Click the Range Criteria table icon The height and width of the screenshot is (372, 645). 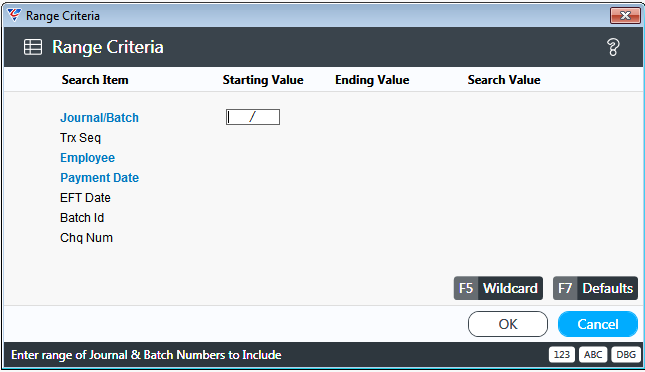coord(33,47)
